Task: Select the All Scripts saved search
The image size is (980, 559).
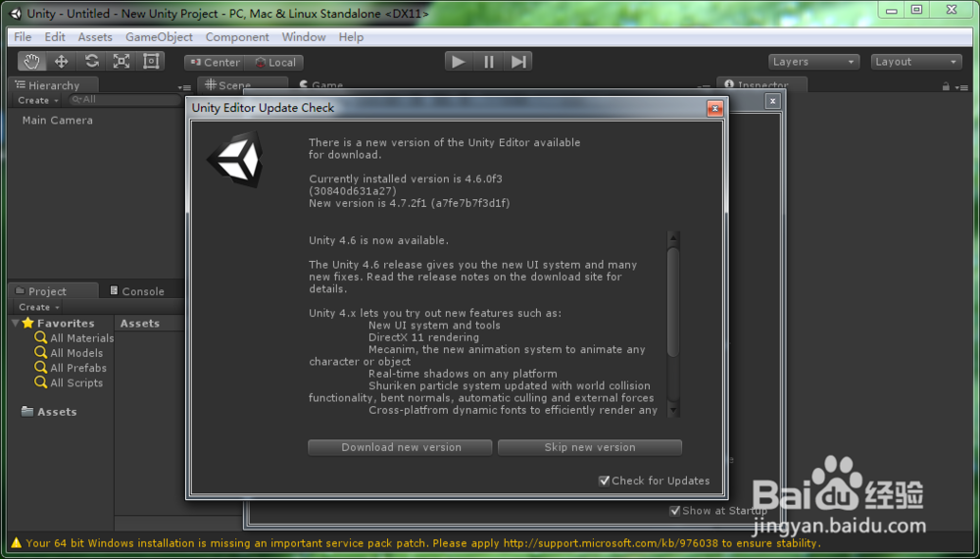Action: click(69, 382)
